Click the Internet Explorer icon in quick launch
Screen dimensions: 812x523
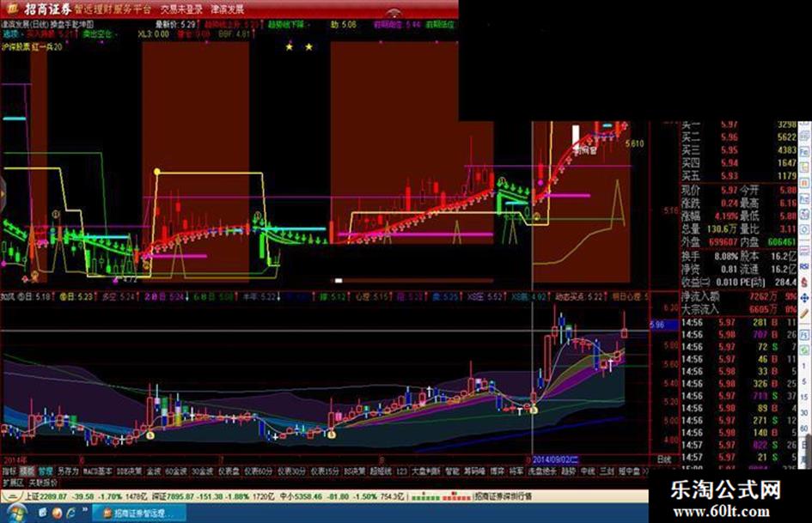click(70, 514)
